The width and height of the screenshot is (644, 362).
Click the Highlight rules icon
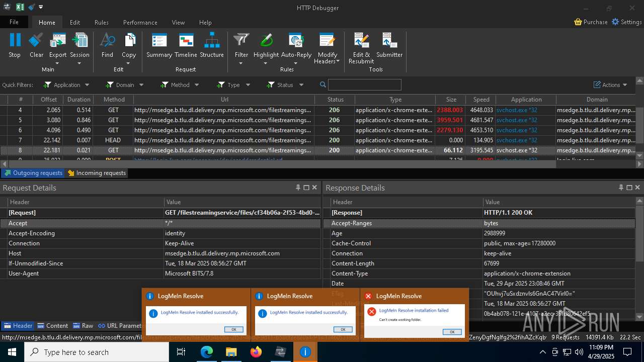[266, 41]
